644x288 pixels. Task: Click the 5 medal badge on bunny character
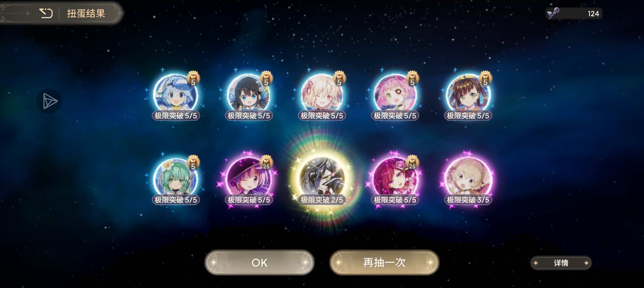pos(193,78)
